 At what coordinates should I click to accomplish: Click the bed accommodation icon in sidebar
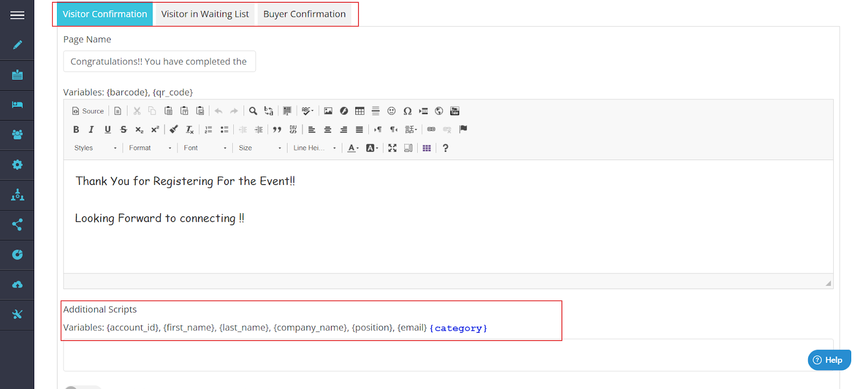[17, 105]
